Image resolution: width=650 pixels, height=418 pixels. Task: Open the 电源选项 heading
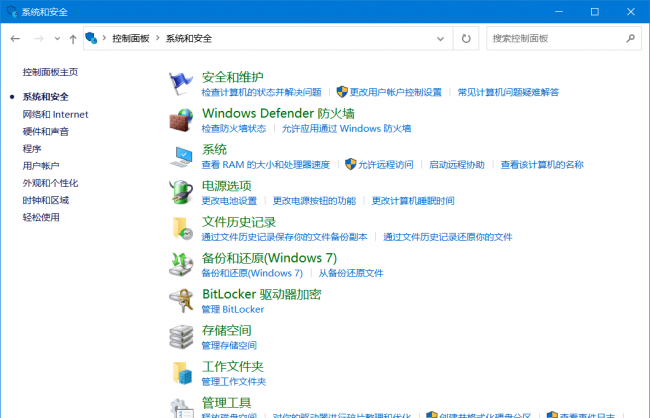(x=227, y=186)
